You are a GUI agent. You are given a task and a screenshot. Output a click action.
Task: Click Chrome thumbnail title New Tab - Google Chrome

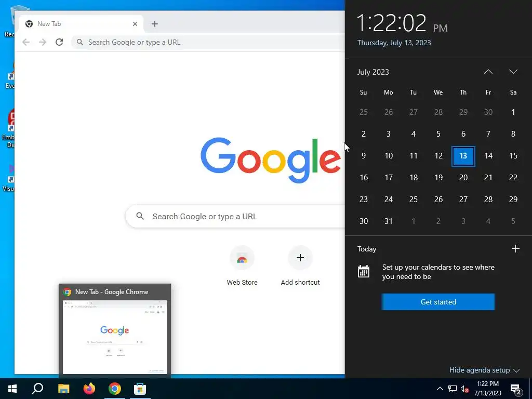pyautogui.click(x=112, y=292)
